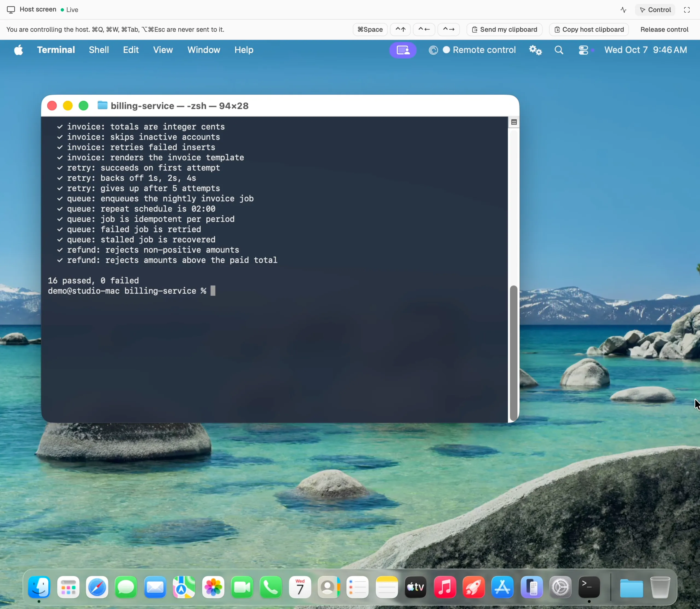Viewport: 700px width, 609px height.
Task: Click 'retry: backs off 1s, 2s, 4s' line
Action: coord(127,178)
